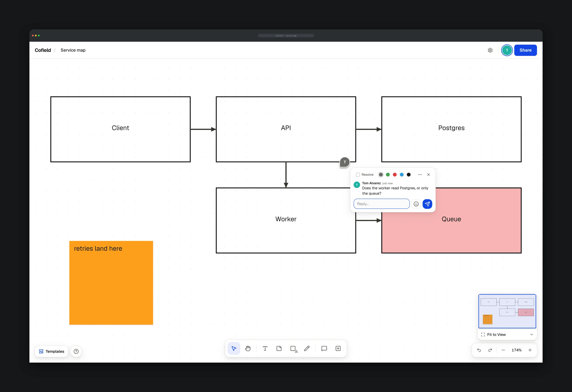
Task: Select the Text tool
Action: [265, 348]
